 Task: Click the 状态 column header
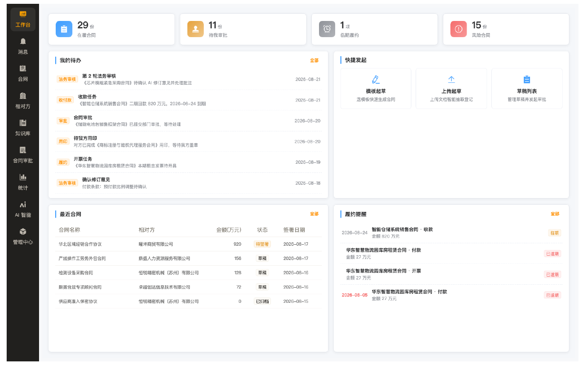pyautogui.click(x=262, y=230)
